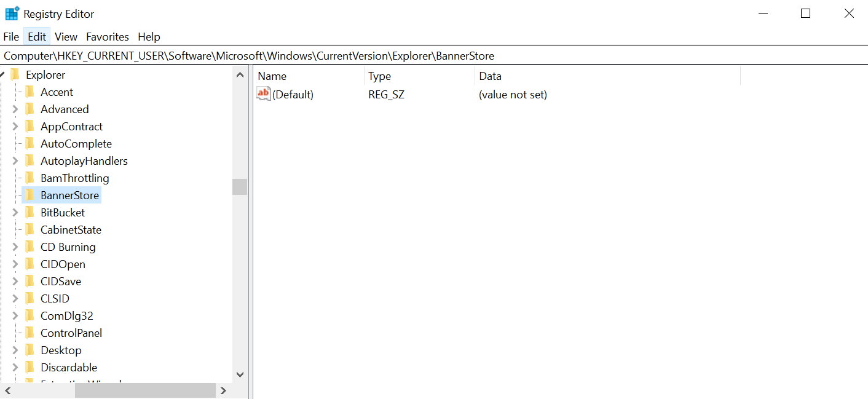
Task: Click the (Default) string value icon
Action: point(264,94)
